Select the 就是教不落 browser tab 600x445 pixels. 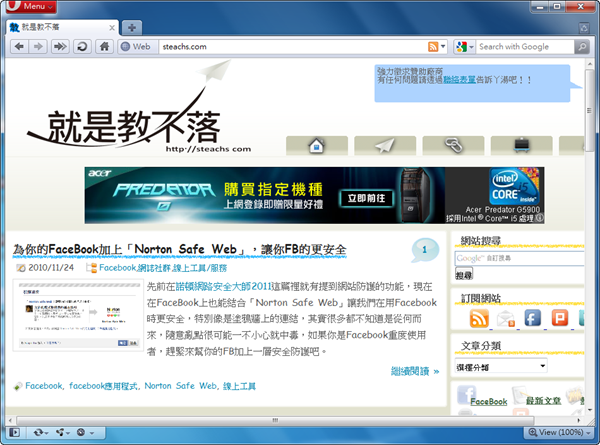click(x=61, y=27)
